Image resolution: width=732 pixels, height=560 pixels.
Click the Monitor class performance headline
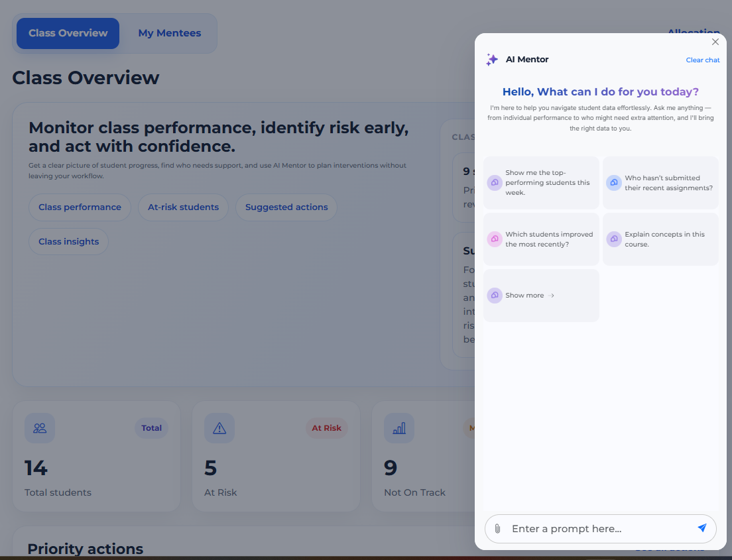coord(219,137)
